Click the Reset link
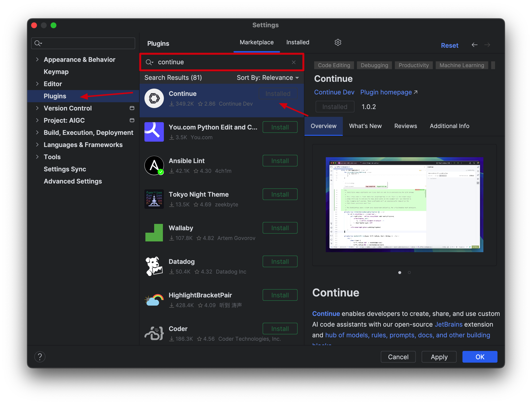532x404 pixels. click(450, 45)
